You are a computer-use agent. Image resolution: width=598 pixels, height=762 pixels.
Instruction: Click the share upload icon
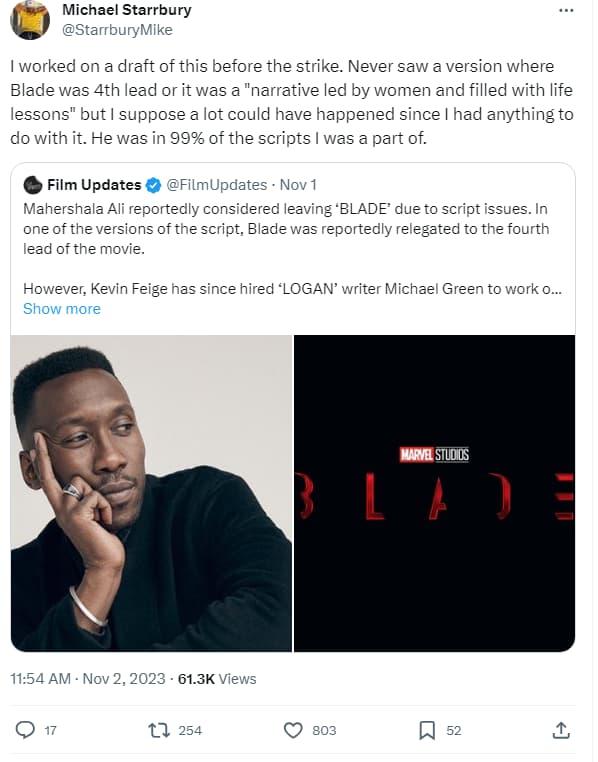point(561,730)
